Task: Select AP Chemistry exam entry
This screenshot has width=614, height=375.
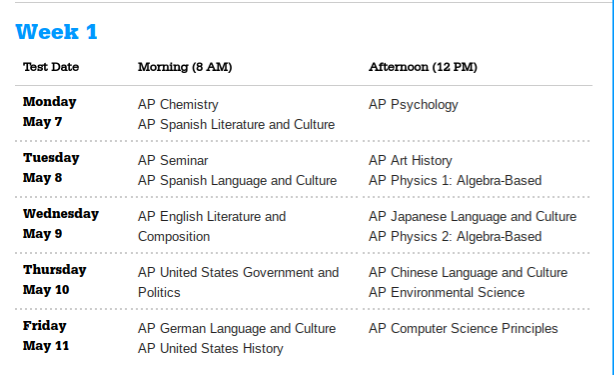Action: (178, 105)
